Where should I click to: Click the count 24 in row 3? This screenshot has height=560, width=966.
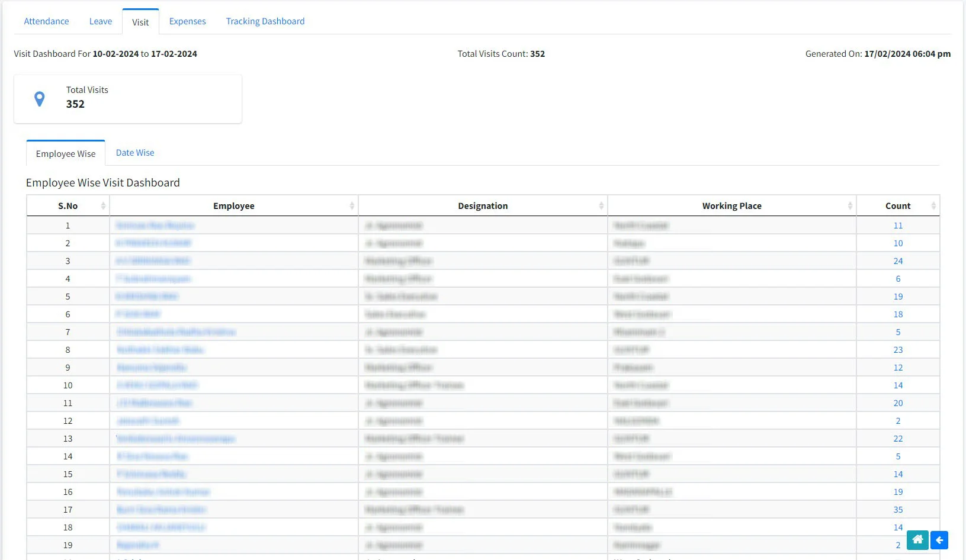[x=898, y=260]
